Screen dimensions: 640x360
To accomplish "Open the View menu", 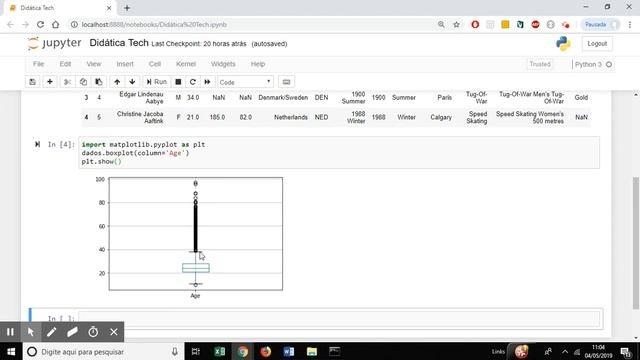I will (93, 64).
